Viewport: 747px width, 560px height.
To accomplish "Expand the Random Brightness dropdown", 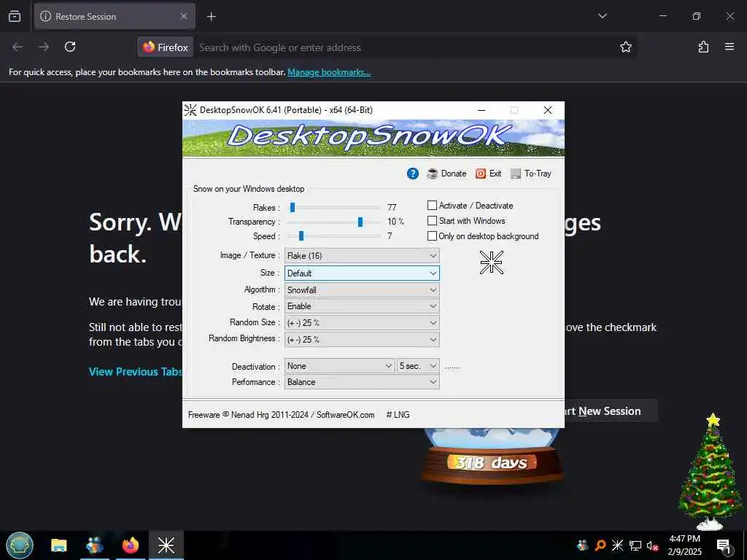I will tap(362, 340).
